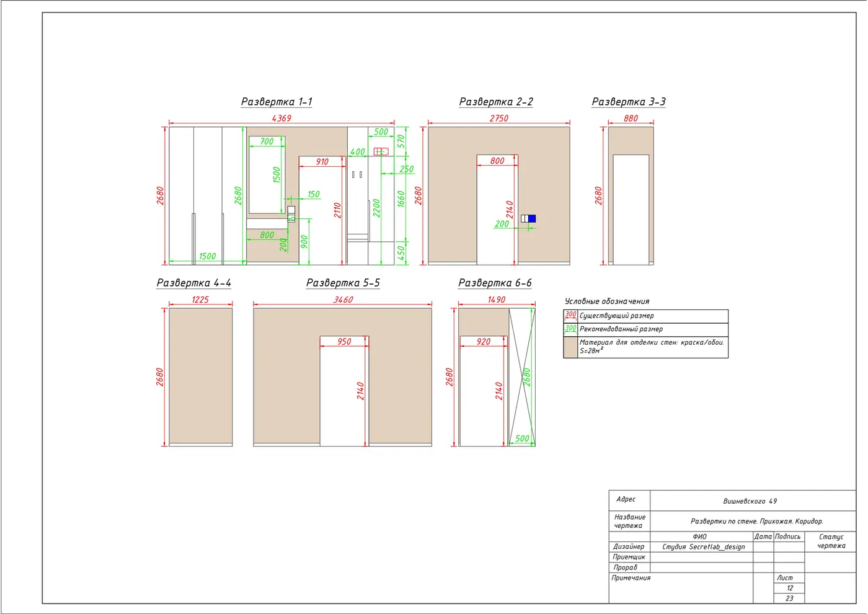Viewport: 868px width, 614px height.
Task: Click the "Рекомендованный размер" legend entry
Action: pos(621,329)
